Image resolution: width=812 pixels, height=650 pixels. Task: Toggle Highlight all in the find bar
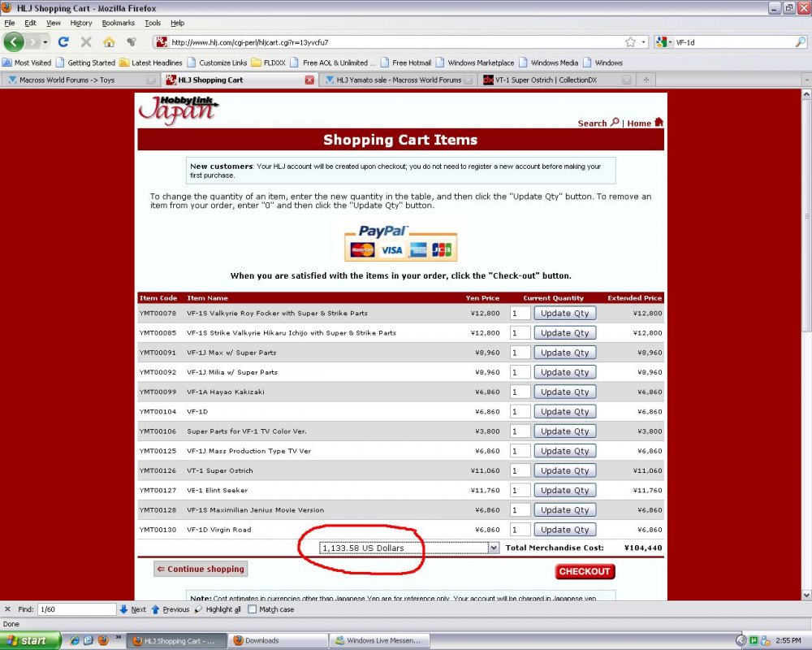click(218, 609)
